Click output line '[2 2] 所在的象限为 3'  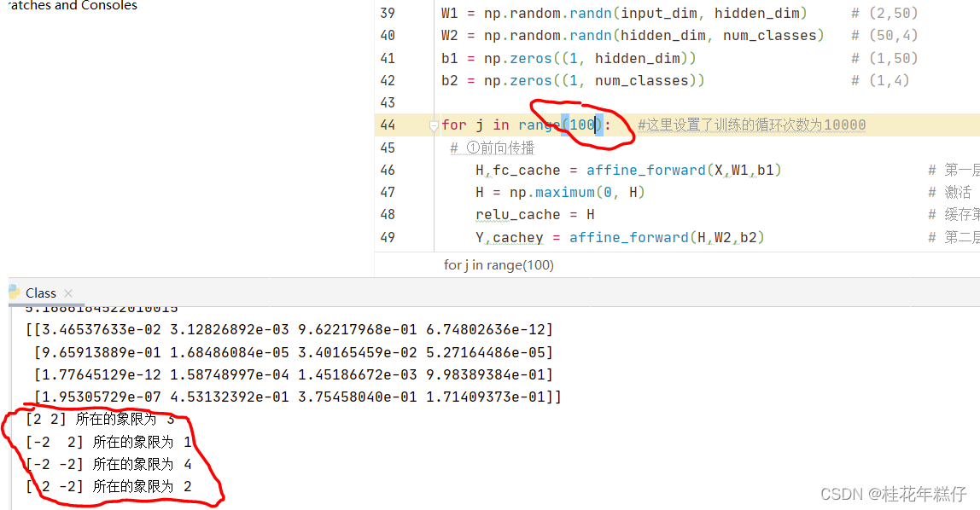pyautogui.click(x=100, y=419)
